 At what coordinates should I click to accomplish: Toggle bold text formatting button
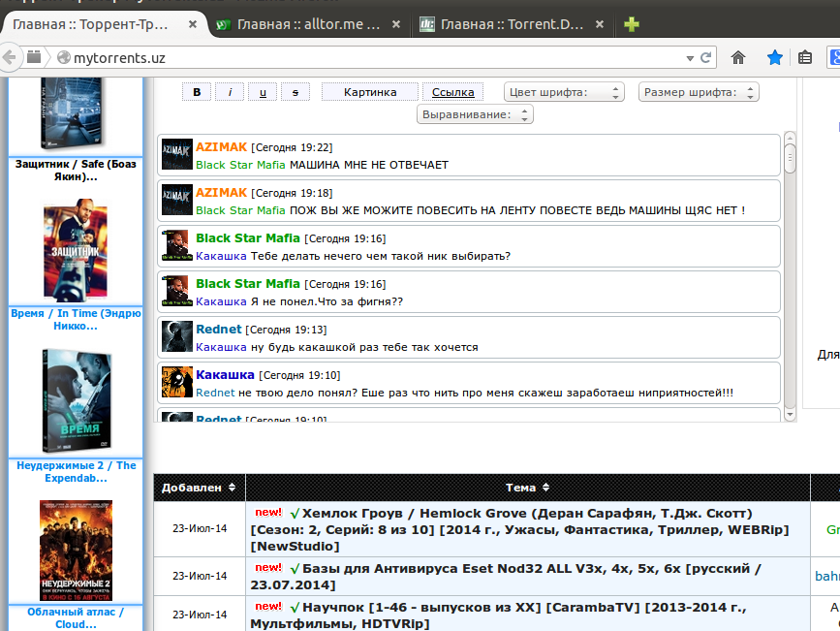(x=197, y=92)
